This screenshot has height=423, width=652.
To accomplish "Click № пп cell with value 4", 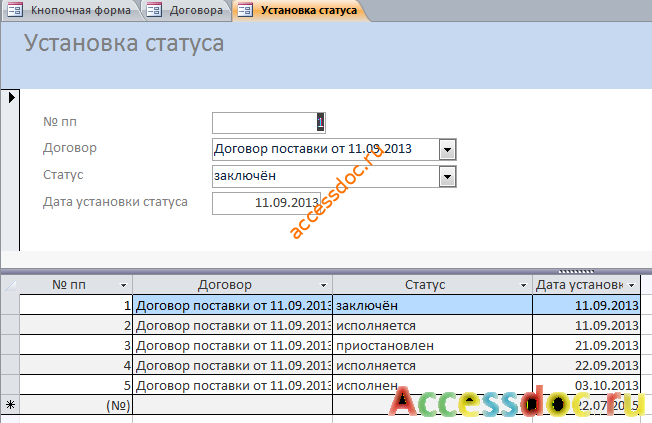I will coord(76,365).
